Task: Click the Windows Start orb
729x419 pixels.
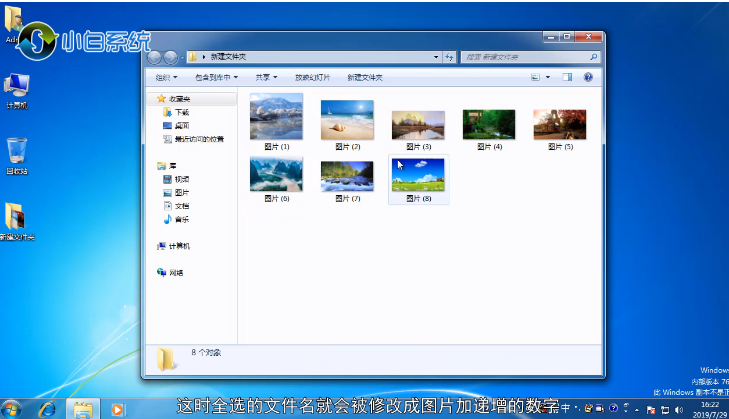Action: click(x=12, y=408)
